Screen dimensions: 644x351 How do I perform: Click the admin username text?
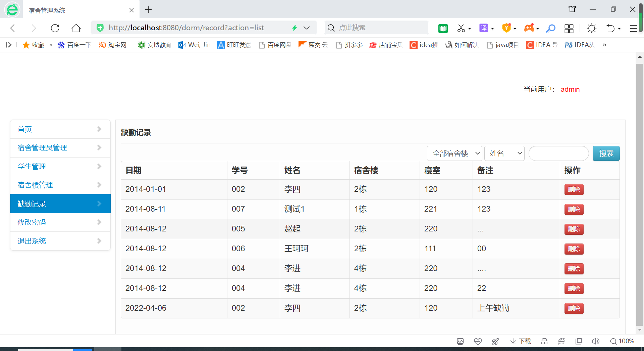point(570,89)
